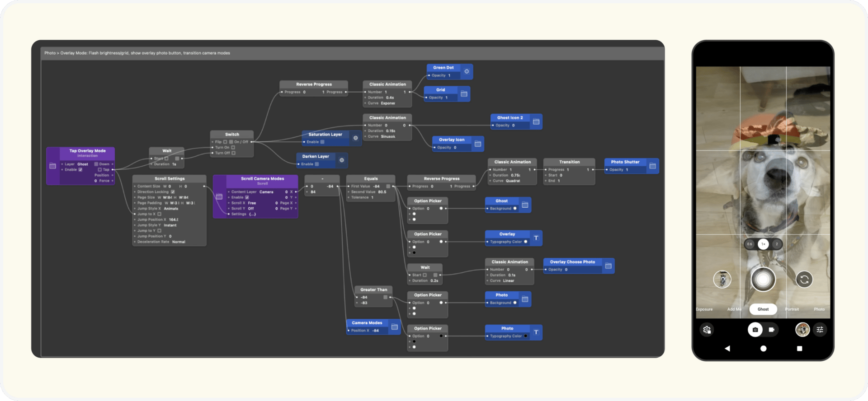The image size is (868, 401).
Task: Click the Tolerance value in Equals patch
Action: [372, 197]
